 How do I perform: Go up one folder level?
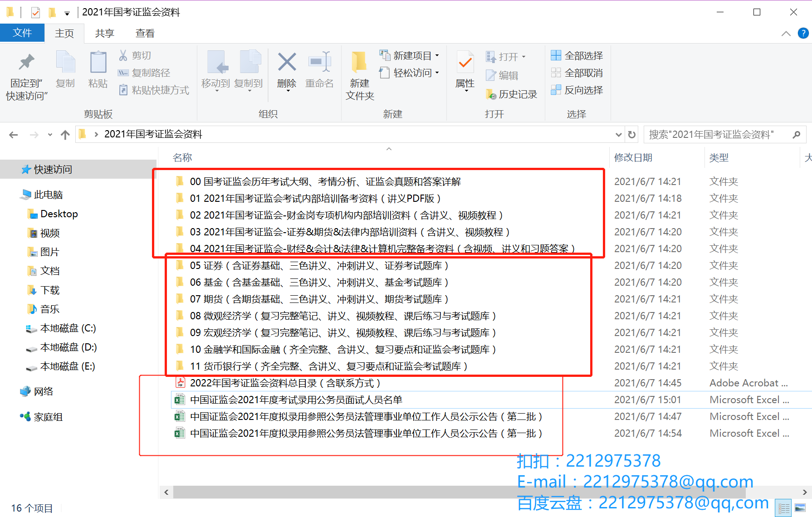coord(65,135)
